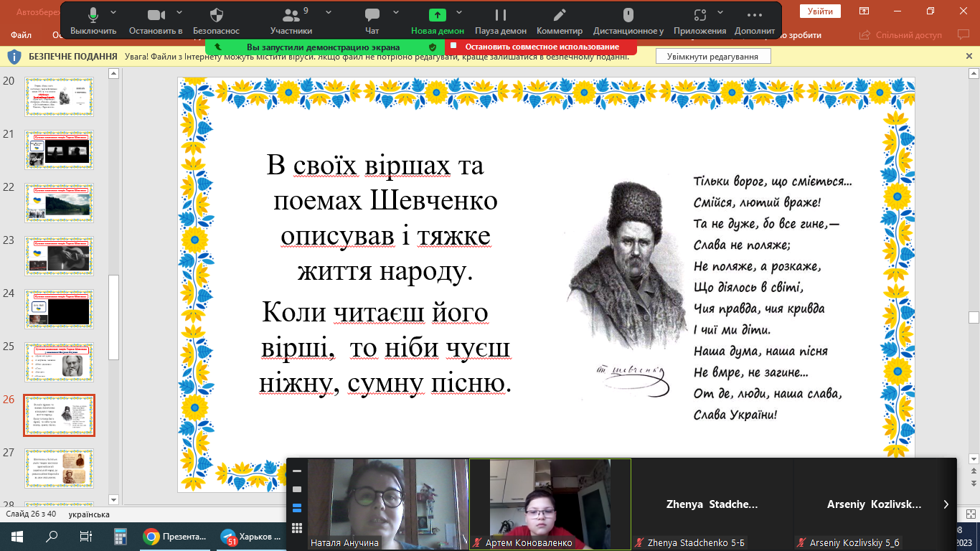Click Увійти sign-in button
The image size is (980, 551).
tap(820, 11)
